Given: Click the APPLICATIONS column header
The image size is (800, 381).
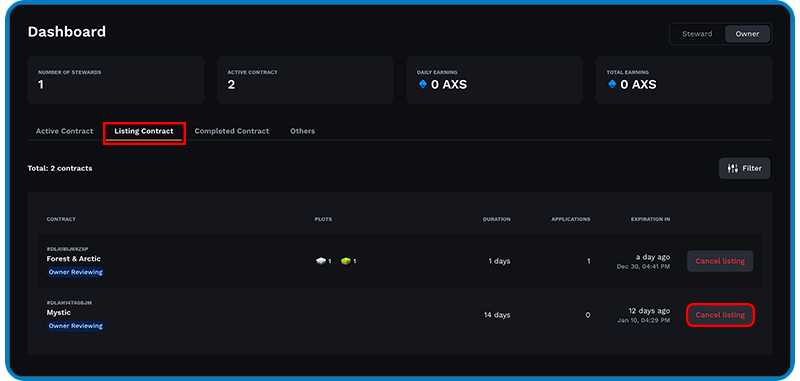Looking at the screenshot, I should tap(570, 219).
